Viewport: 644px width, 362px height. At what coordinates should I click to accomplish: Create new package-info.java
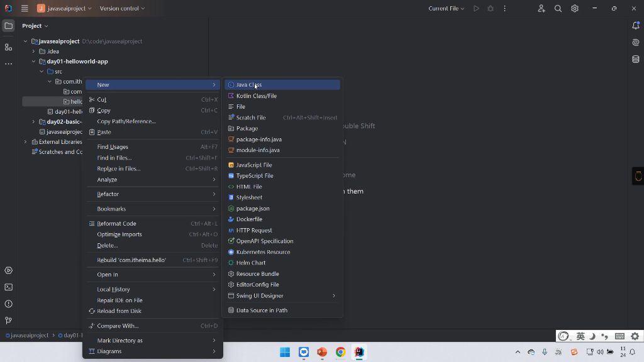point(282,139)
